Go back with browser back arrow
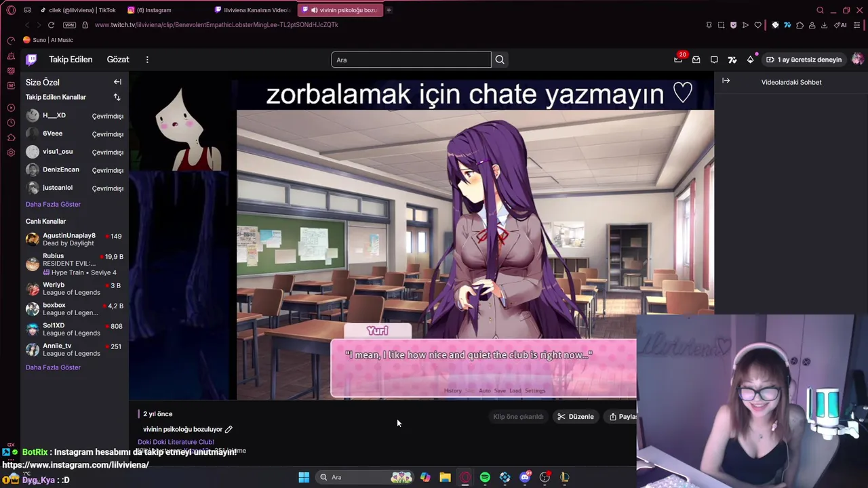 (26, 25)
